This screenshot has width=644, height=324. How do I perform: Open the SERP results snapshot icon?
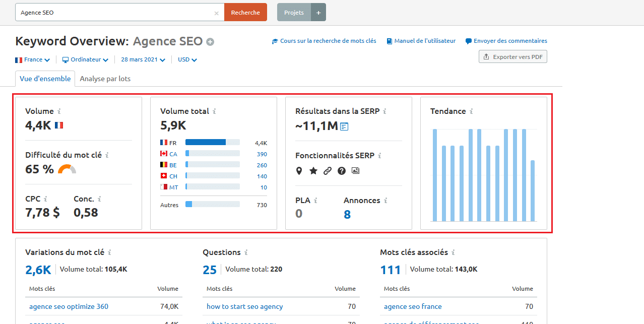click(344, 126)
